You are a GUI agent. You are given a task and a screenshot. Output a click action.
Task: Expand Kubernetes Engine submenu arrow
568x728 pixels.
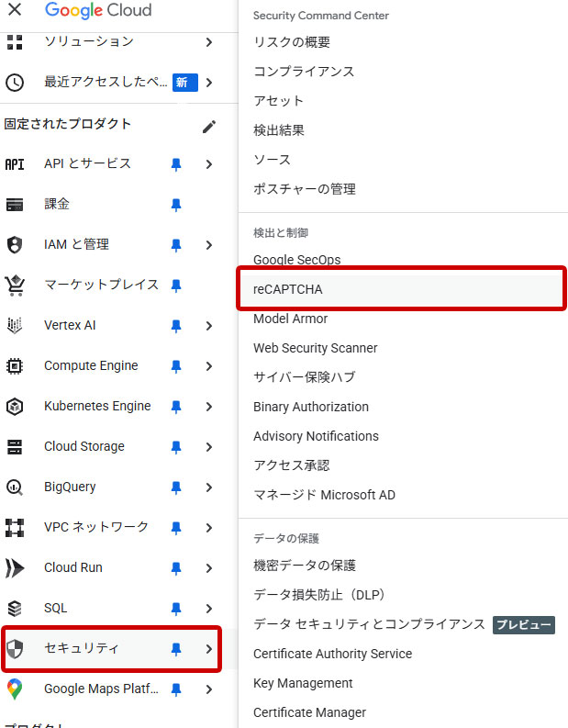coord(209,407)
